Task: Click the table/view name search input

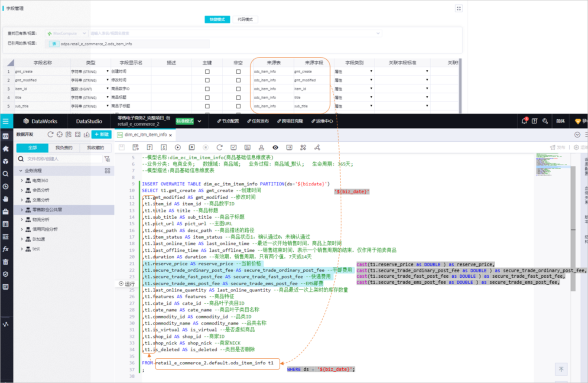Action: [235, 33]
